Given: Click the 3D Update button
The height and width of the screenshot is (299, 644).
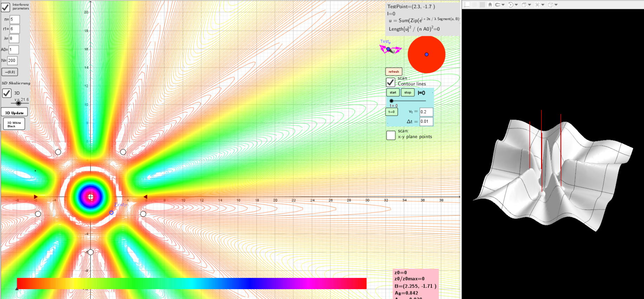Looking at the screenshot, I should pos(14,113).
